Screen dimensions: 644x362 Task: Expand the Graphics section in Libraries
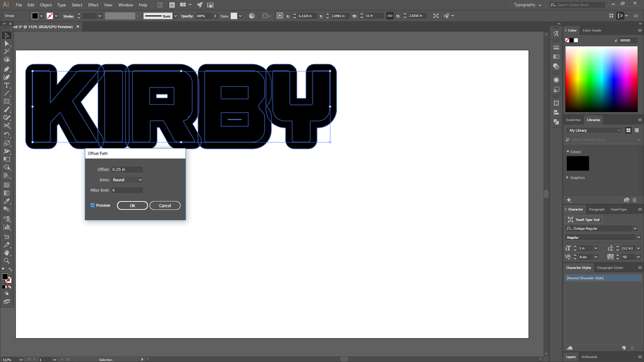point(568,178)
